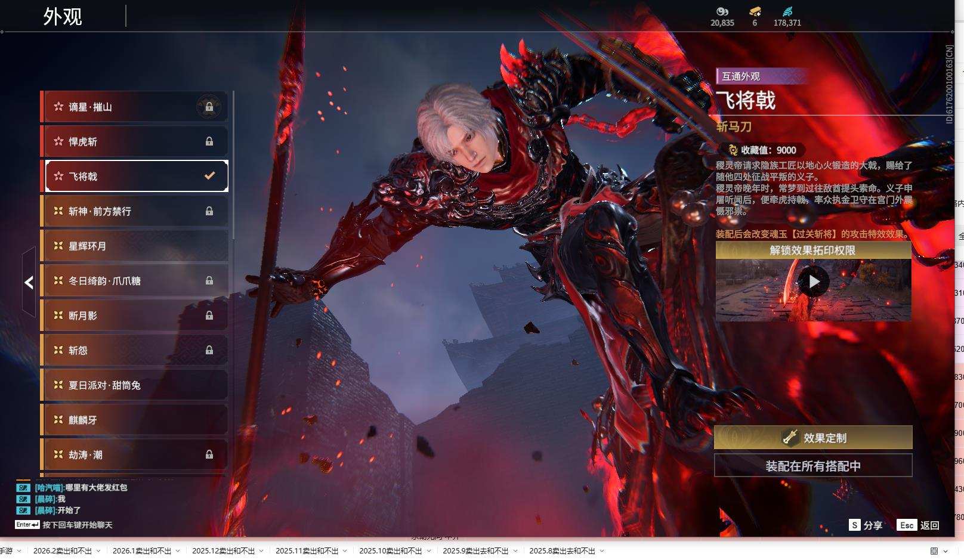Click the lock icon on 悍虎斩
This screenshot has width=964, height=560.
[x=209, y=141]
